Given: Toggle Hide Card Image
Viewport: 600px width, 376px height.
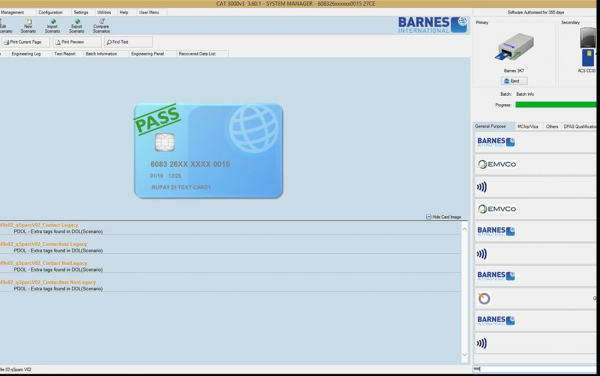Looking at the screenshot, I should (x=443, y=217).
